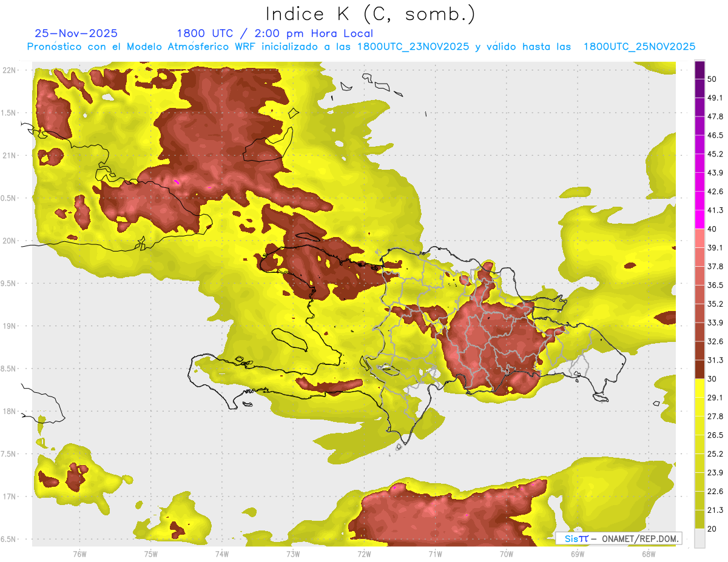Click the 1800 UTC / 2:00 pm Hora Local text

tap(275, 33)
